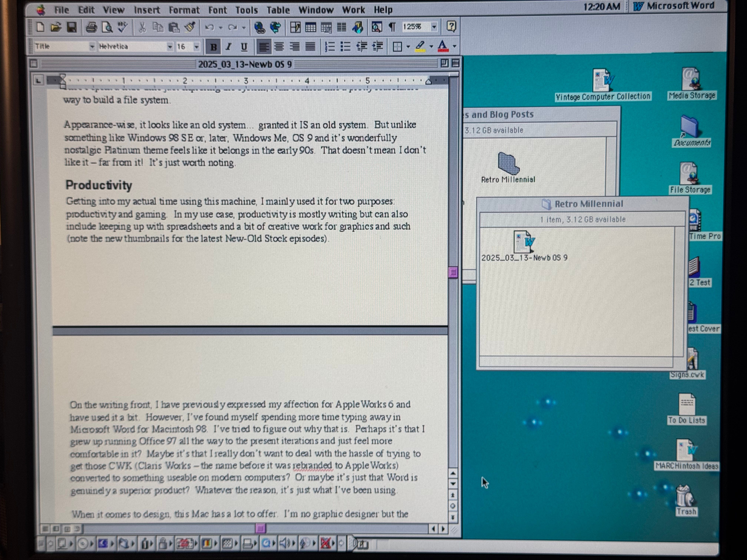
Task: Open the Work menu
Action: pos(353,10)
